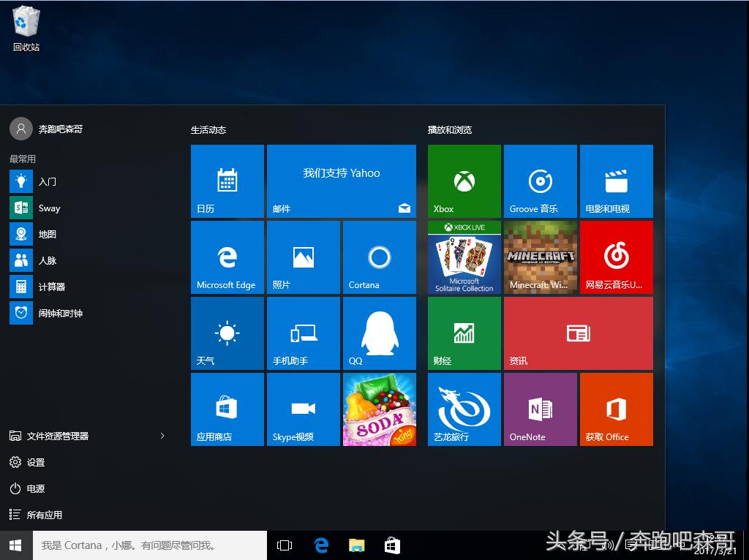
Task: Open Candy Crush Soda Saga tile
Action: coord(379,409)
